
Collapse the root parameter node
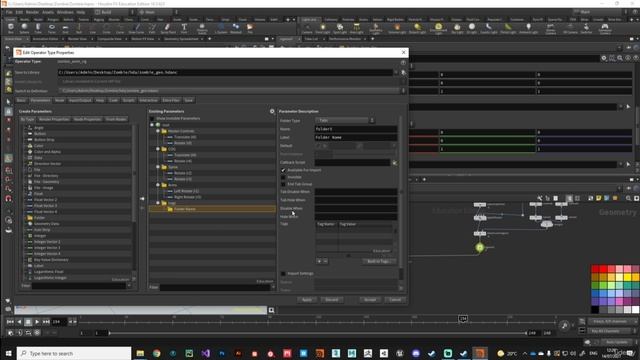tap(152, 125)
